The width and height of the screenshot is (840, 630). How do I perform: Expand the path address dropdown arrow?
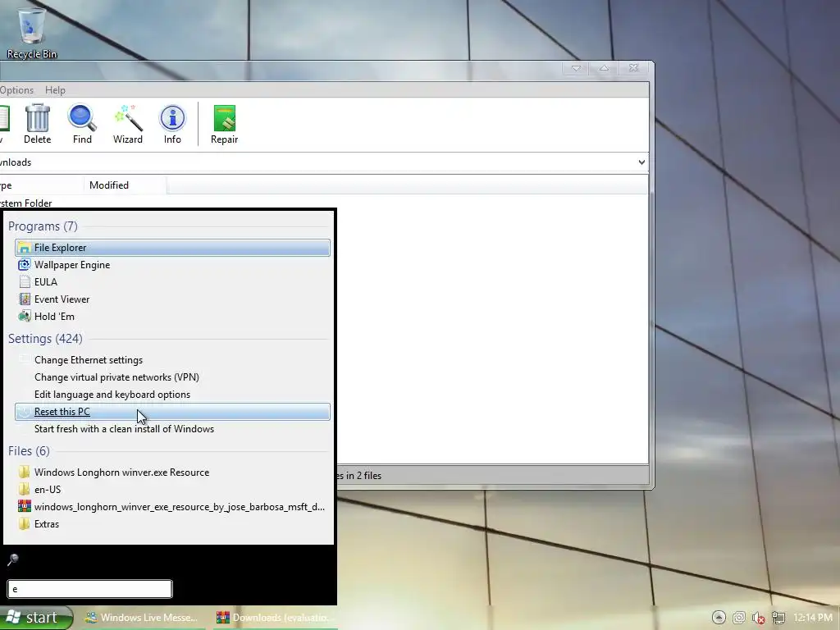tap(641, 162)
